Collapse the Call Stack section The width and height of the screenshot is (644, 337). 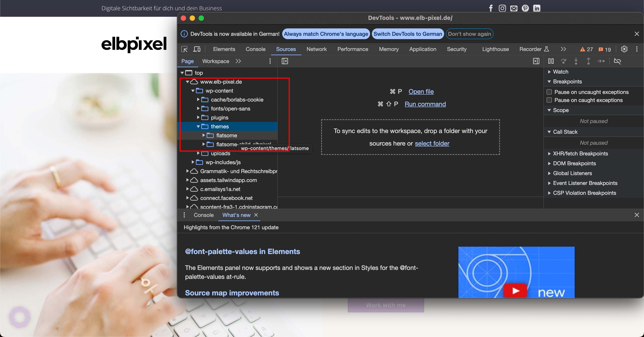pos(549,132)
